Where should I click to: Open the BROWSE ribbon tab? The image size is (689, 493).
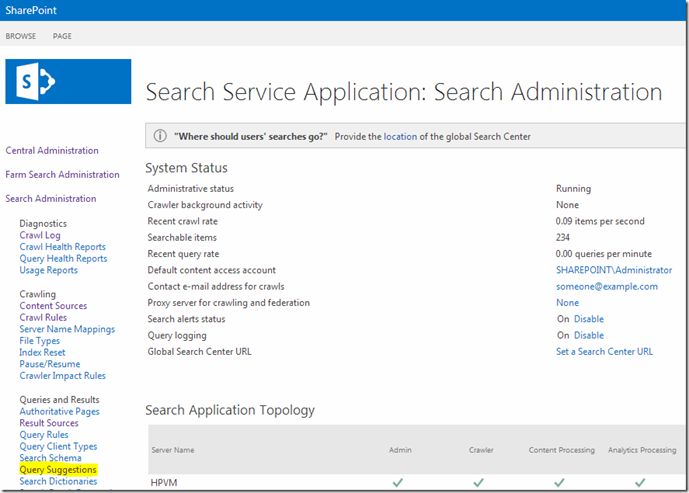pos(21,36)
